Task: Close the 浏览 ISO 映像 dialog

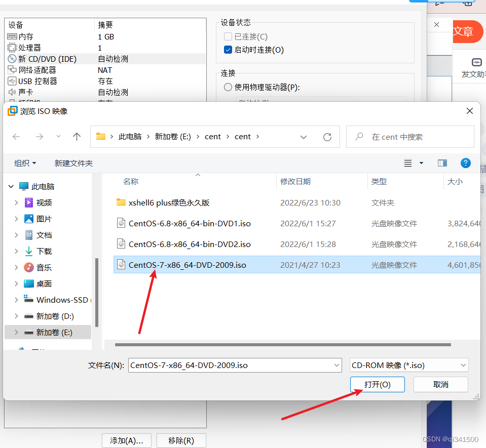Action: point(470,111)
